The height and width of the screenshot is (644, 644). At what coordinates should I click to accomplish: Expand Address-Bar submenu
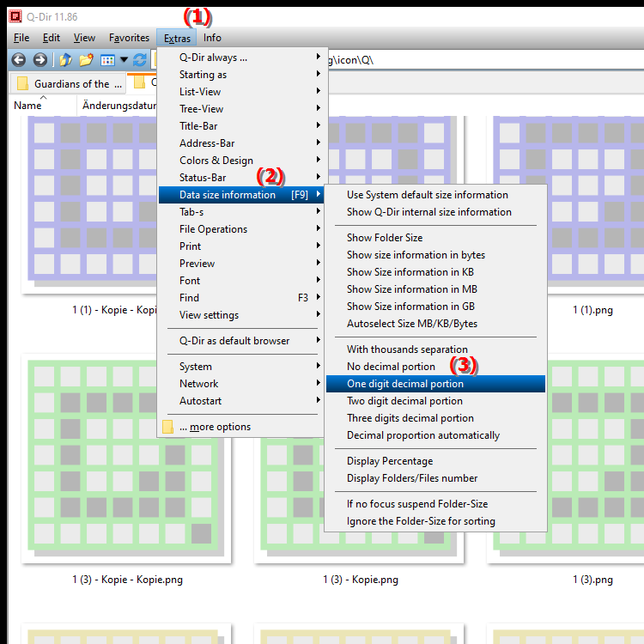coord(241,143)
